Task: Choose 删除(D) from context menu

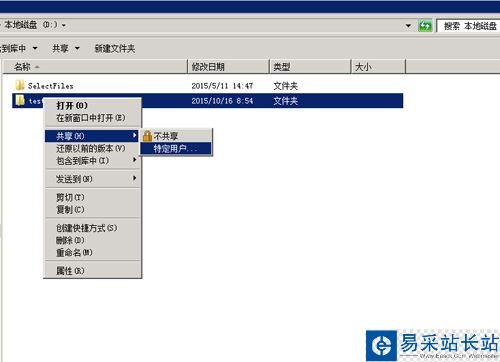Action: [x=93, y=240]
